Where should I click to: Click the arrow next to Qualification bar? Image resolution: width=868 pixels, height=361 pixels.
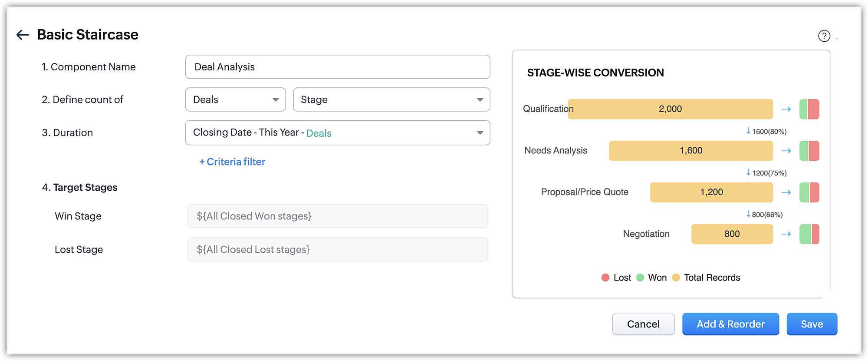[786, 109]
